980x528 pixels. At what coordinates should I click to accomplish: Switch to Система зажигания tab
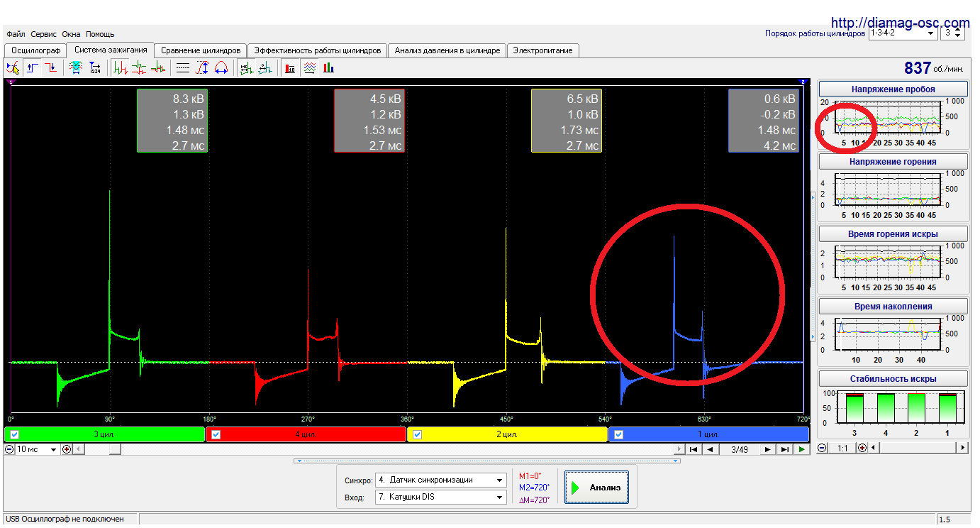(111, 50)
